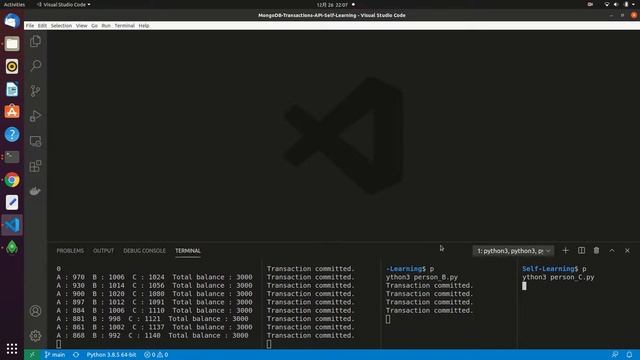The width and height of the screenshot is (640, 360).
Task: Open Source Control view in activity bar
Action: click(36, 91)
